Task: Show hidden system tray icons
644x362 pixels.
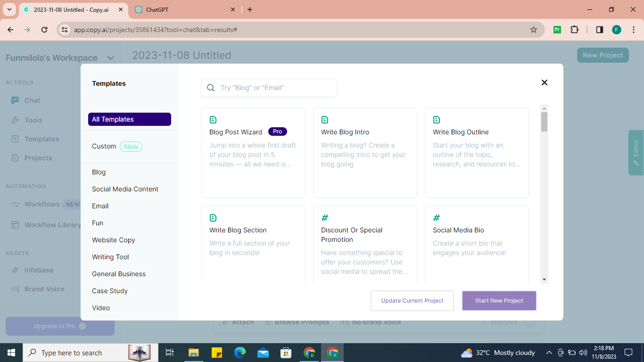Action: [x=549, y=353]
